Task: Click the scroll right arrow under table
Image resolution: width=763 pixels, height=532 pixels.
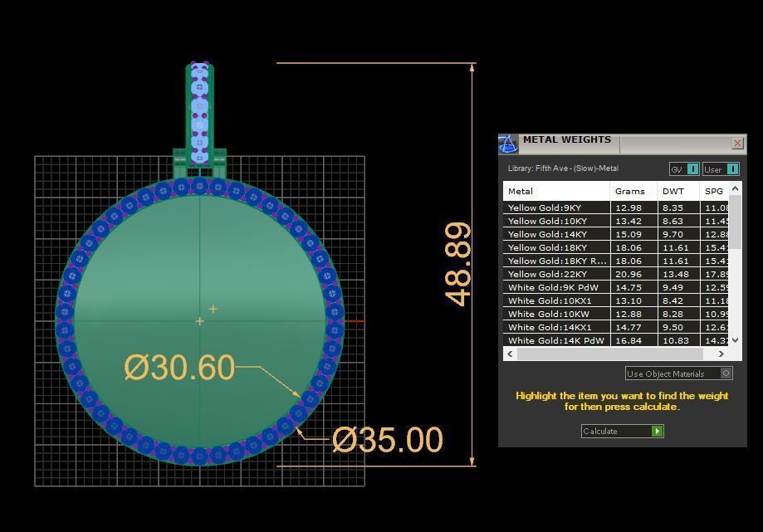Action: click(721, 354)
